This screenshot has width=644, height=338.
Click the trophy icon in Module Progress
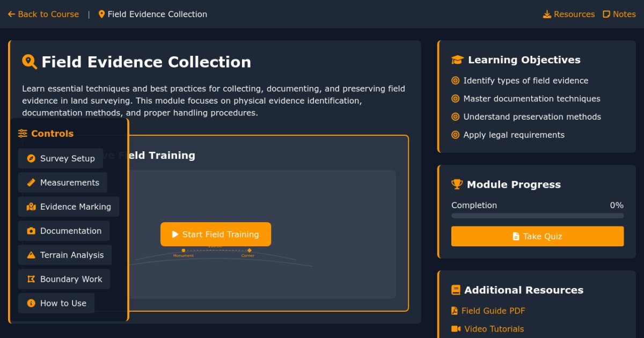(x=457, y=184)
